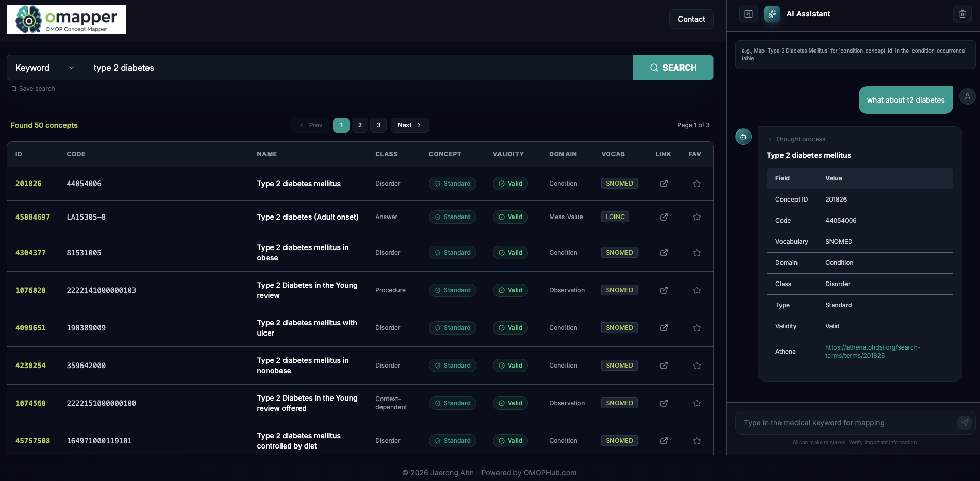This screenshot has width=980, height=481.
Task: Select results page 1
Action: coord(341,125)
